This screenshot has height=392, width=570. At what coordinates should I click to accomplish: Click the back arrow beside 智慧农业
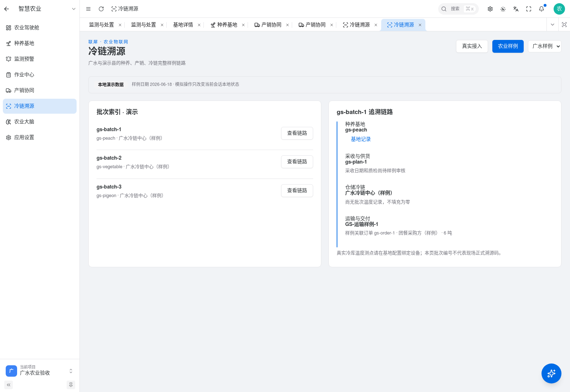click(7, 9)
